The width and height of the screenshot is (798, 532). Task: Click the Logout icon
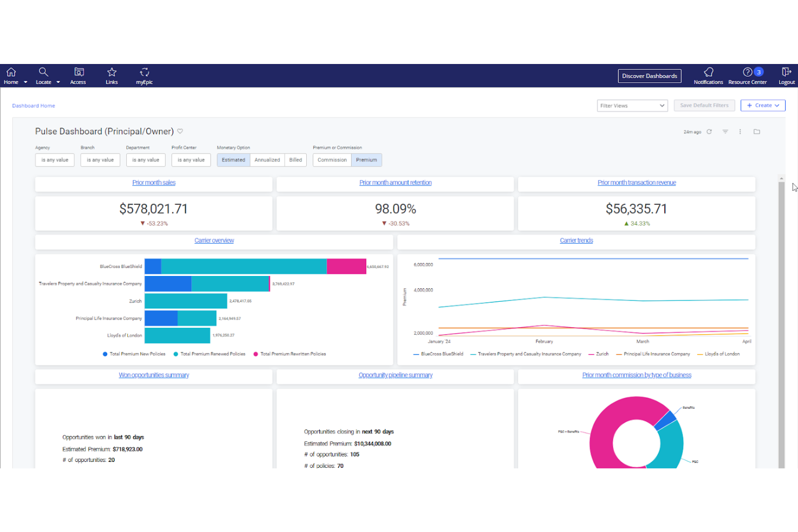tap(786, 72)
